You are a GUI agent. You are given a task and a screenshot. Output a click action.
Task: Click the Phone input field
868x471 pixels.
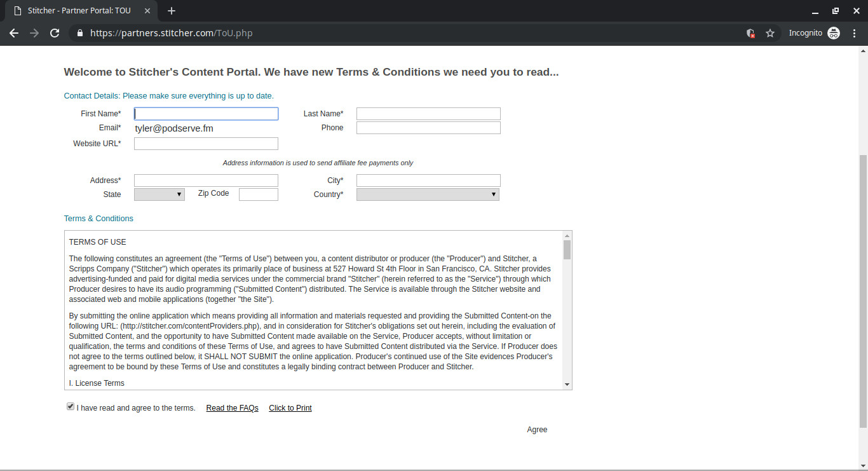click(428, 128)
